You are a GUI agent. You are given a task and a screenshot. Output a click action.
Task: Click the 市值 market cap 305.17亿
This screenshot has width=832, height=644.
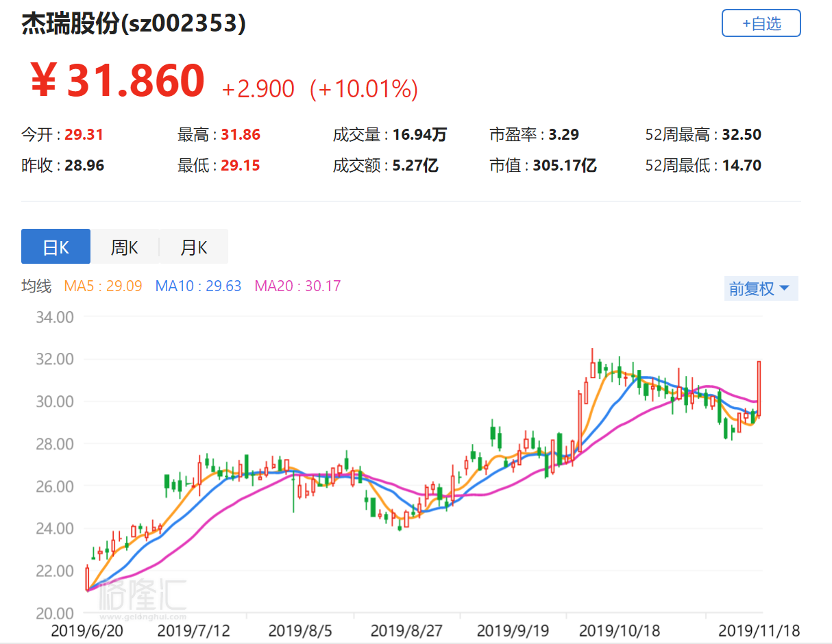pyautogui.click(x=565, y=165)
